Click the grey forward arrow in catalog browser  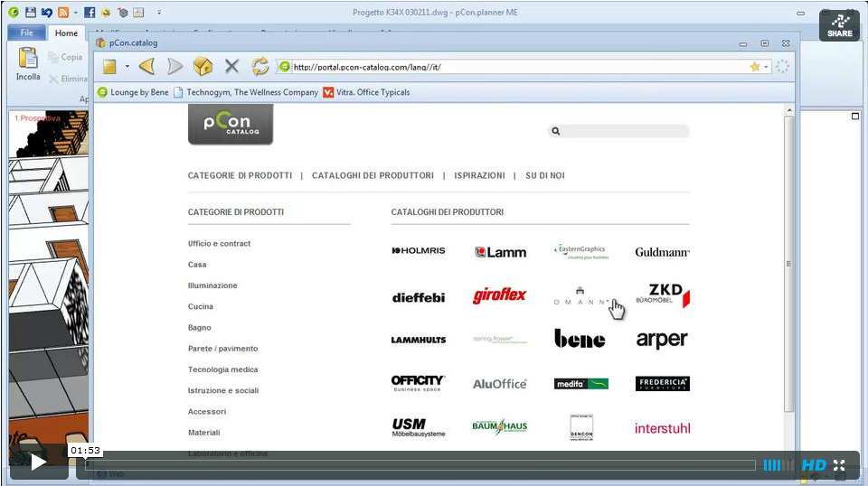click(x=175, y=67)
